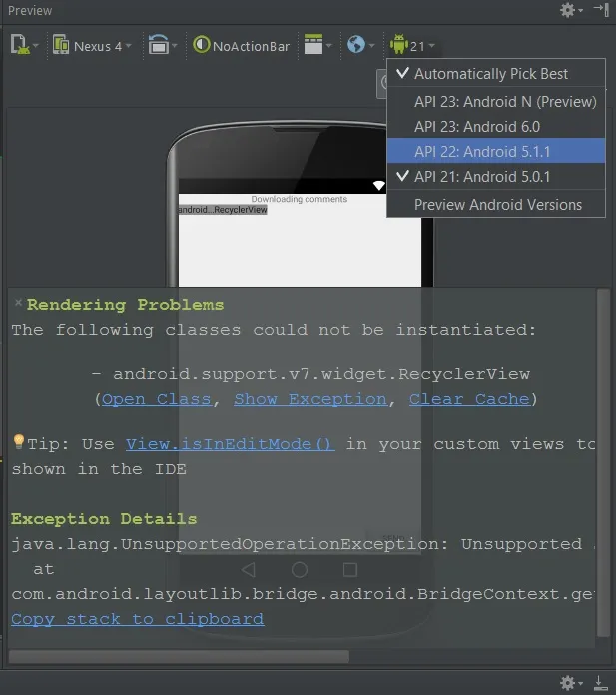Hide the Preview panel with the arrow icon
The image size is (616, 695).
[601, 9]
